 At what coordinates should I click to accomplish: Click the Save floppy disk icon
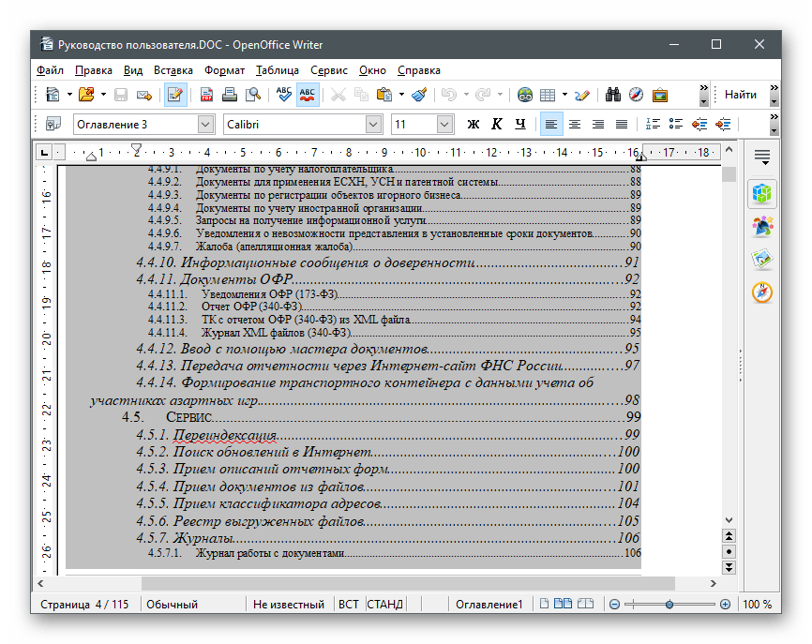(x=121, y=95)
